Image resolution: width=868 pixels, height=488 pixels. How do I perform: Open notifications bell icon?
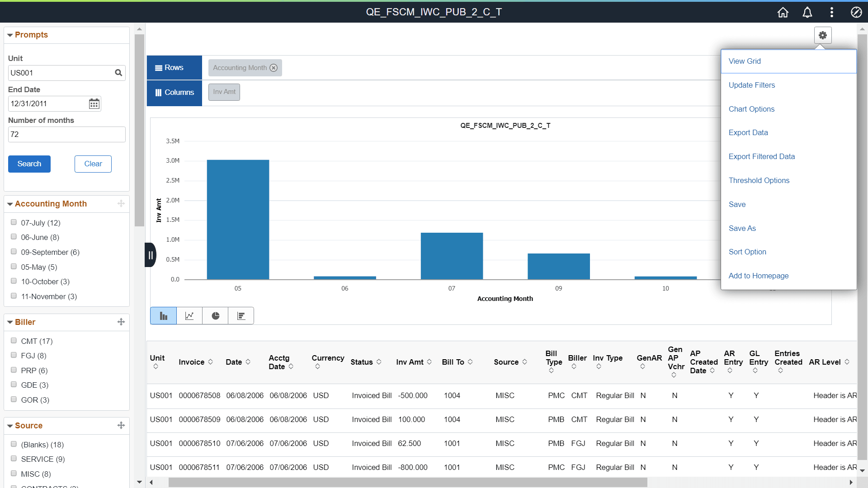pos(807,12)
